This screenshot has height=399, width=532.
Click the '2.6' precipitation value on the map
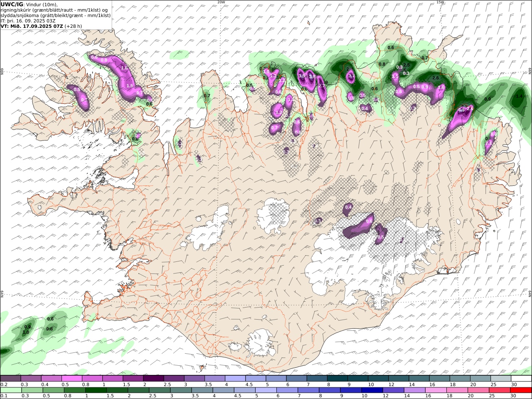[x=436, y=78]
